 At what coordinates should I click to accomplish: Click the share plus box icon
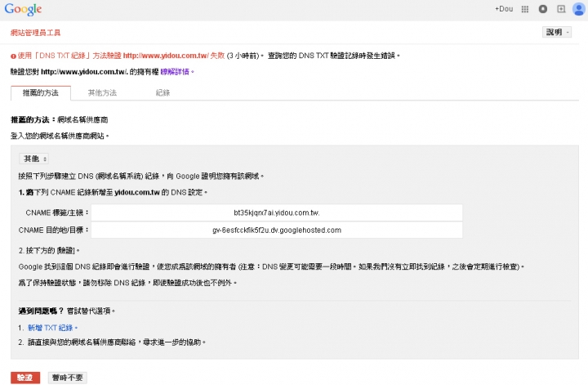pos(561,9)
